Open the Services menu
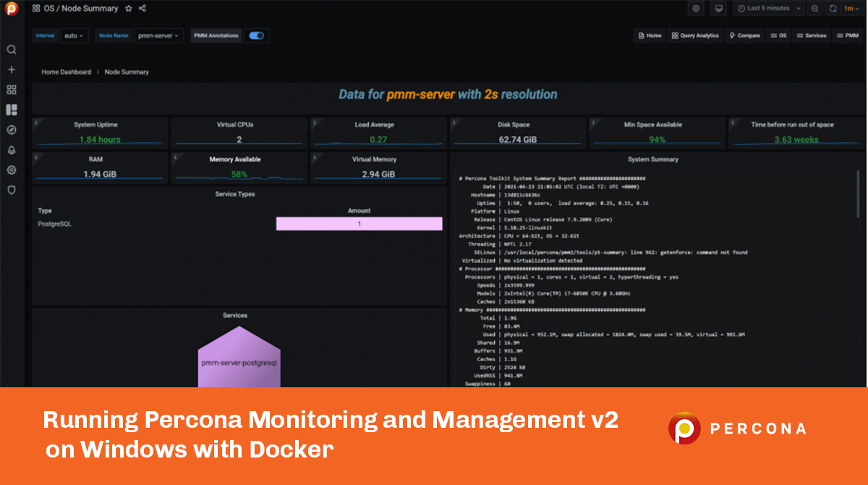The width and height of the screenshot is (868, 485). 811,35
